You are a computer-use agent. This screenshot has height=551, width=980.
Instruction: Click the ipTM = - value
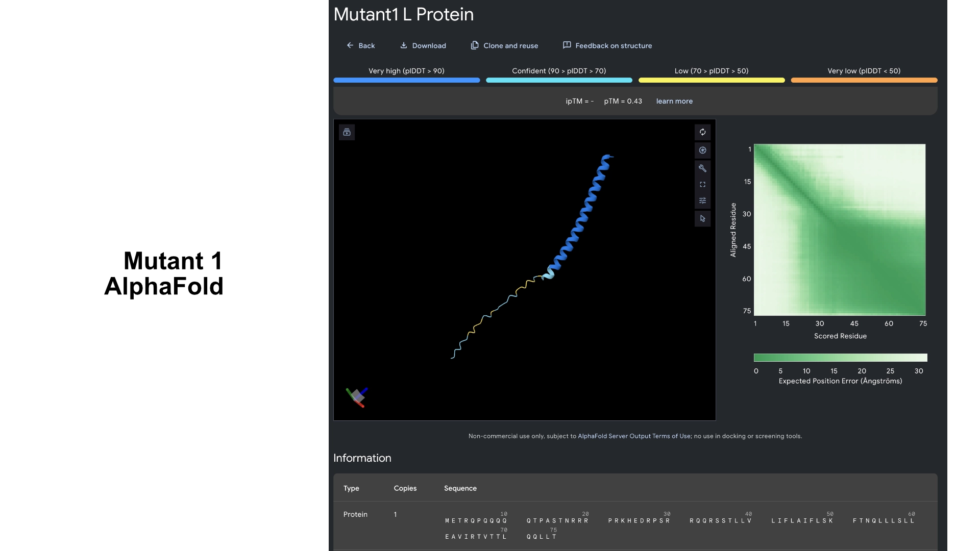point(579,101)
